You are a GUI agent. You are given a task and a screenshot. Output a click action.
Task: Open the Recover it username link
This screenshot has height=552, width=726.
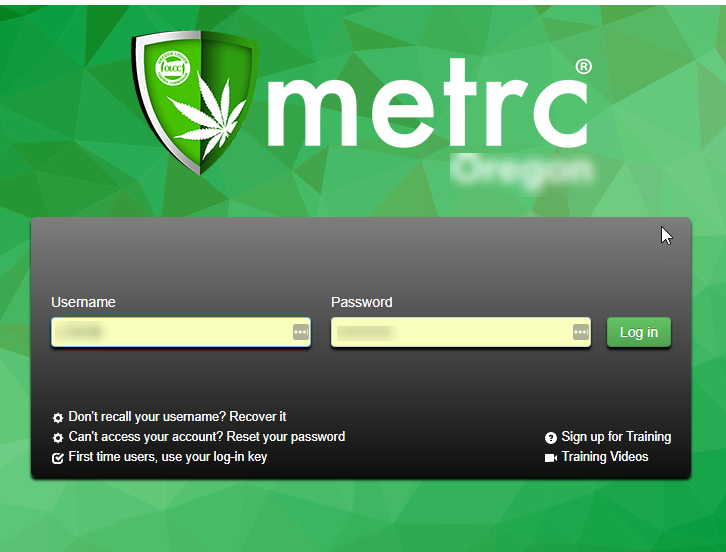coord(257,417)
